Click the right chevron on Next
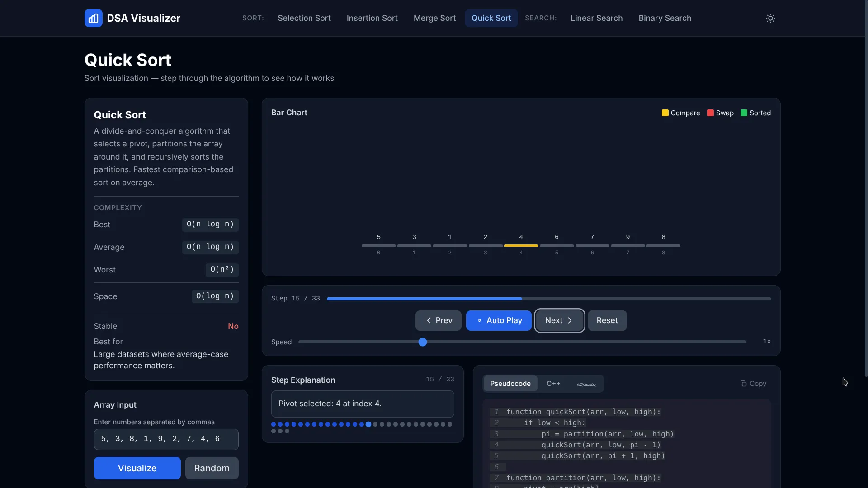This screenshot has height=488, width=868. pos(570,320)
